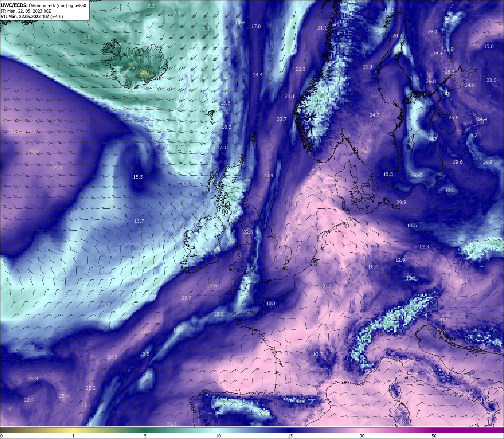Click the 17.0 value label

click(221, 148)
